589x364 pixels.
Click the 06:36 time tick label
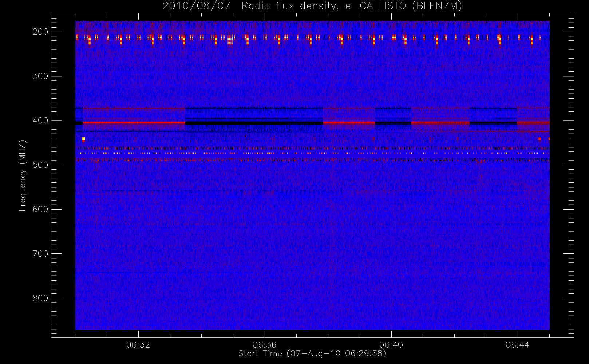265,345
